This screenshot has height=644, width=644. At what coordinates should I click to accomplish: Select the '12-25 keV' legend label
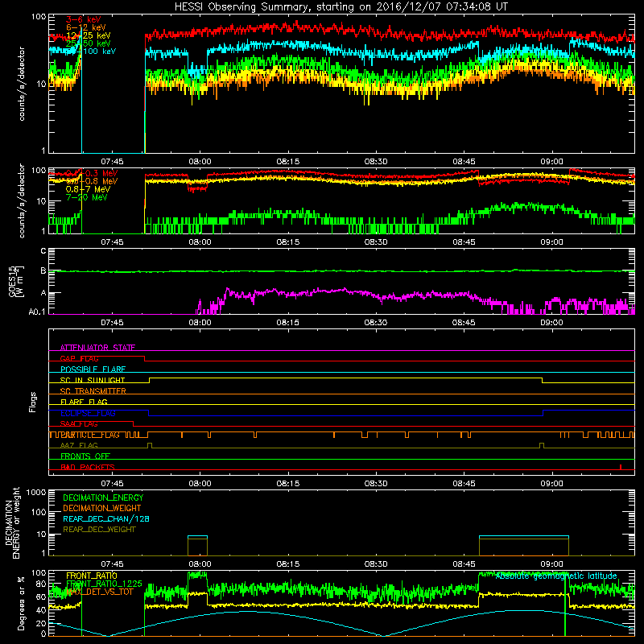pos(89,35)
